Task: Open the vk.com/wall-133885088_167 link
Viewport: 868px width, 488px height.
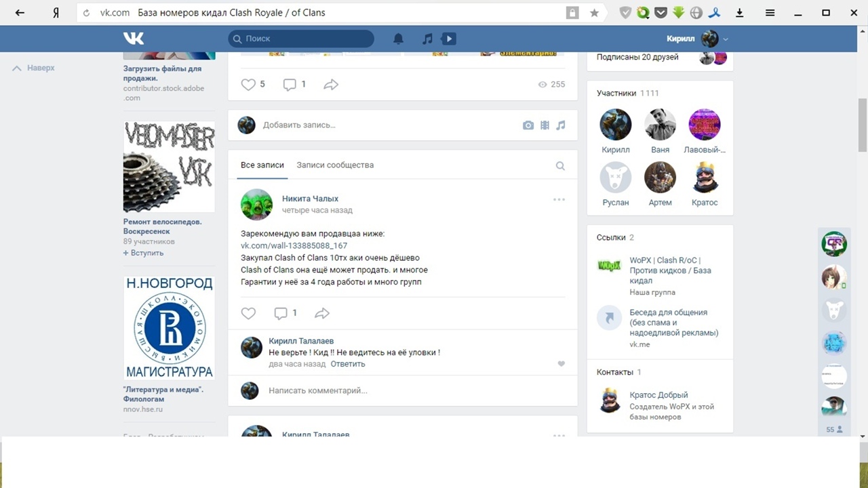Action: (294, 245)
